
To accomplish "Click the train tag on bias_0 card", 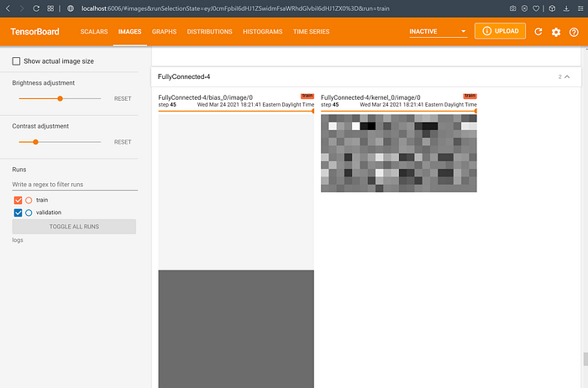I will pyautogui.click(x=307, y=96).
